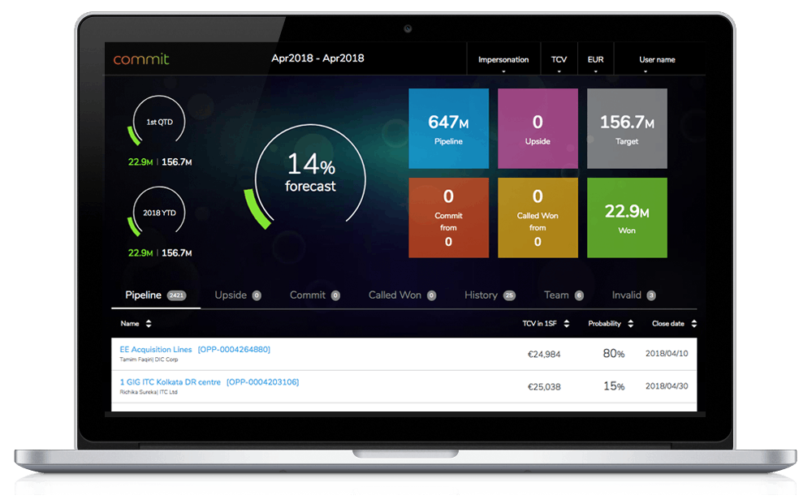Click the green Won 22.9M tile
The width and height of the screenshot is (812, 504).
coord(627,218)
